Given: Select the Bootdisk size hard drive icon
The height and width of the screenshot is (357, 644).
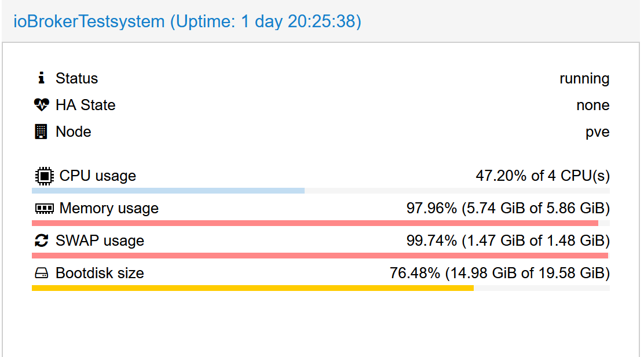Looking at the screenshot, I should tap(41, 273).
